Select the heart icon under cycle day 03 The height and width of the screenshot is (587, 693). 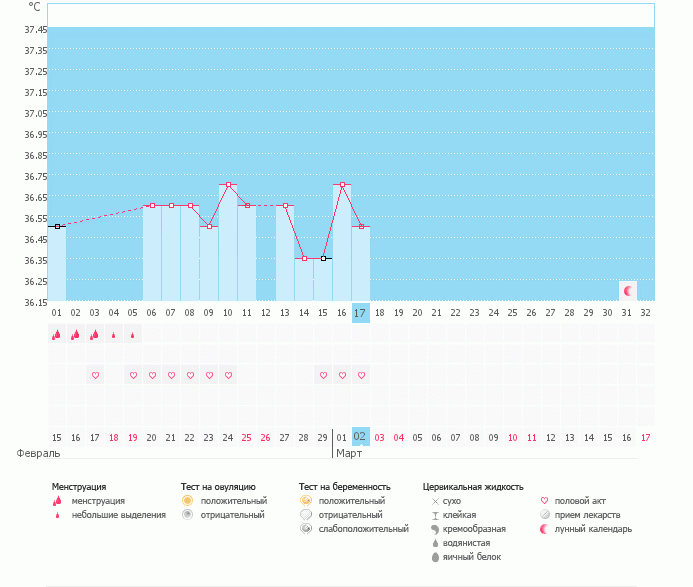tap(95, 375)
